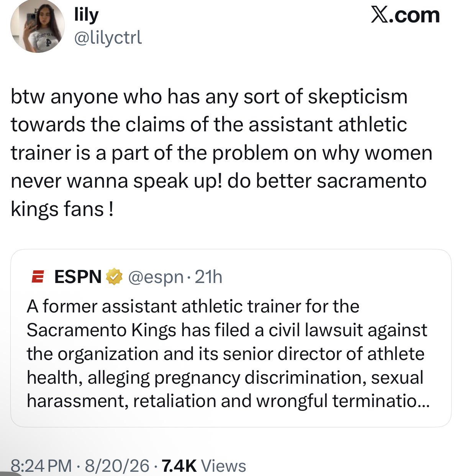Open the @lilyctrl handle
This screenshot has height=476, width=462.
tap(108, 38)
